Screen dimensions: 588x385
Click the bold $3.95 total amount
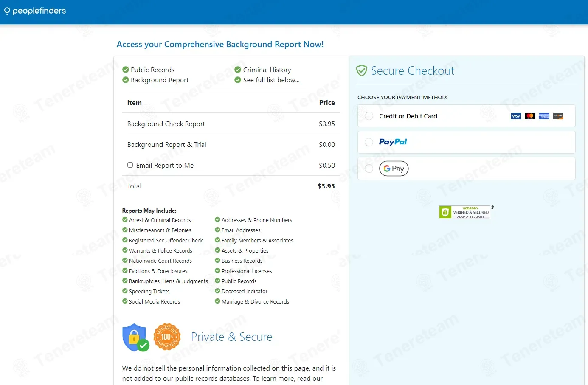tap(326, 186)
